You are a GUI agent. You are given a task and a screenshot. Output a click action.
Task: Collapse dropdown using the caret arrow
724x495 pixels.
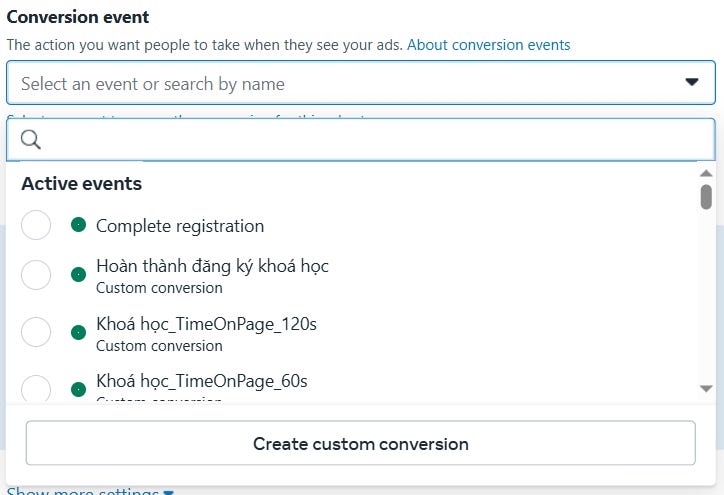coord(692,83)
